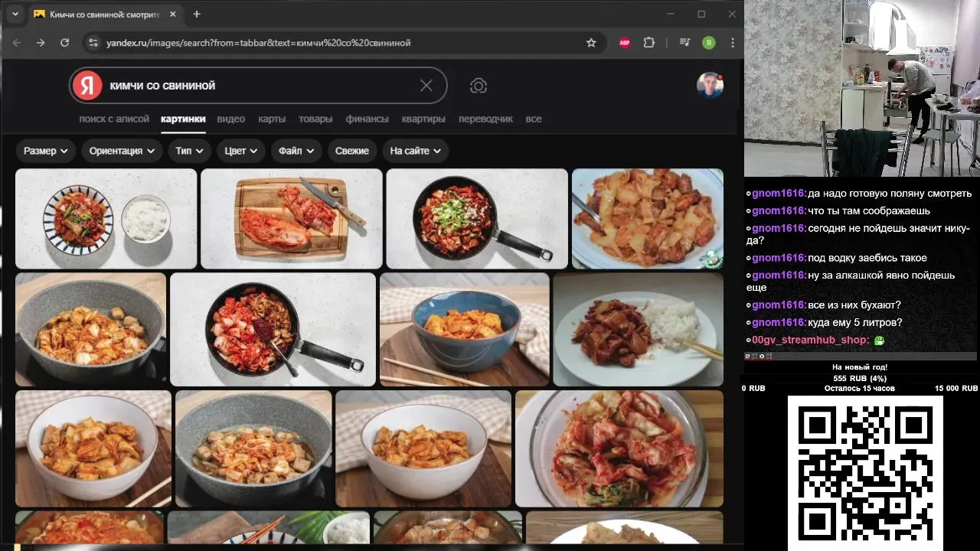
Task: Close the Кимчи со свининой tab
Action: (172, 15)
